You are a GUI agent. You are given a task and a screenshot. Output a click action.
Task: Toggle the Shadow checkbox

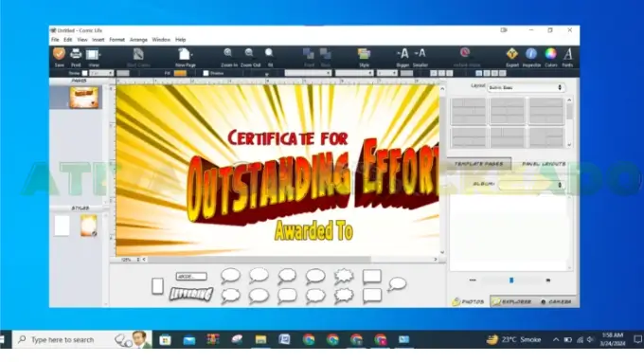click(x=206, y=73)
